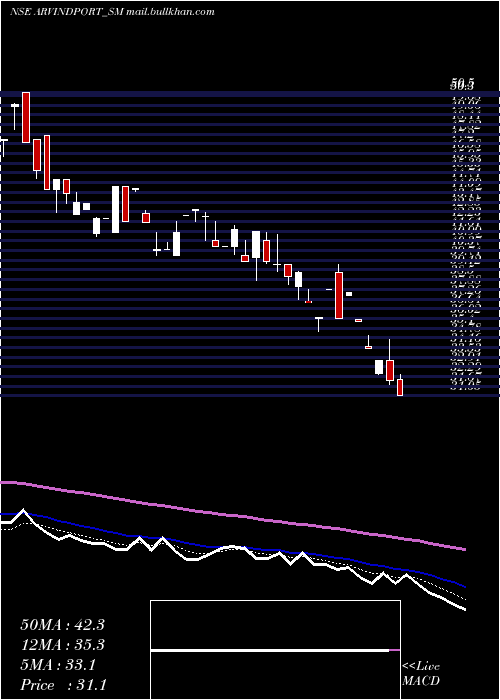Select the 12MA : 35.3 reading
Image resolution: width=500 pixels, height=700 pixels.
[62, 645]
